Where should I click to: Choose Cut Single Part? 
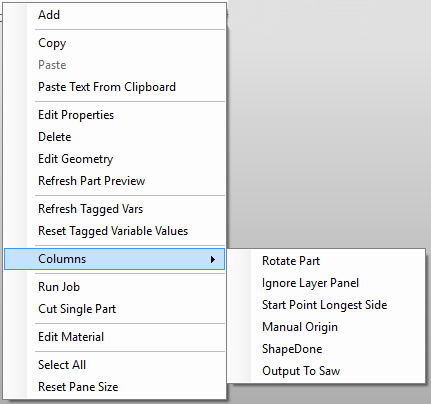point(114,309)
